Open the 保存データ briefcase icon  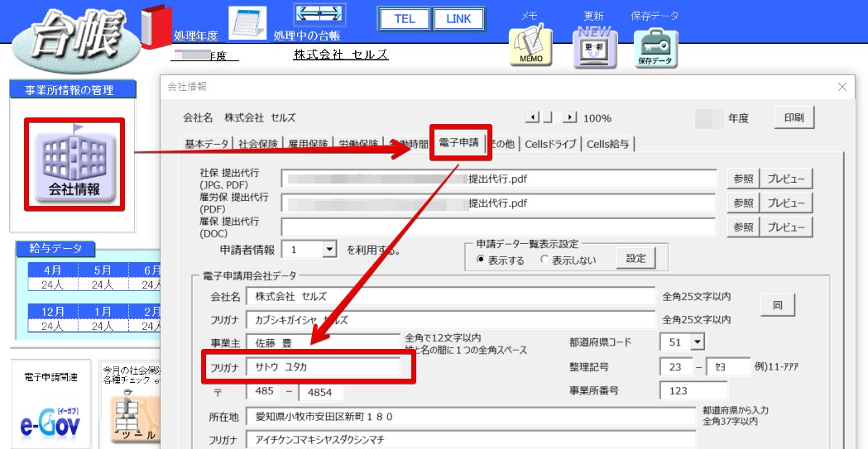[655, 49]
